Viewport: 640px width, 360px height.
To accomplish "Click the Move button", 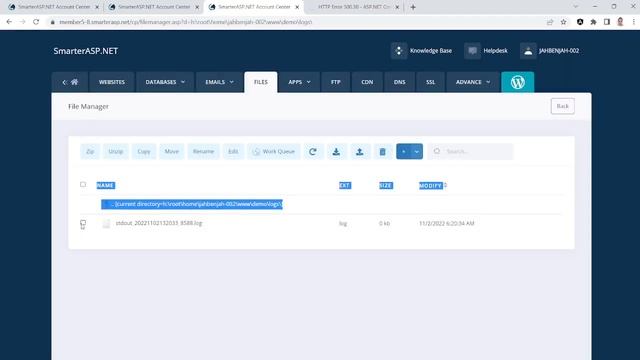I will pos(172,151).
